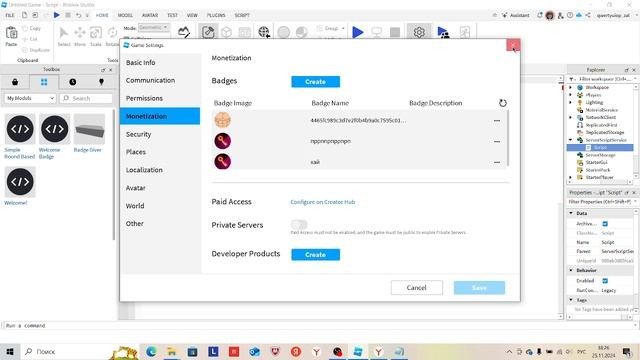Open Toolbox Inventory bag tab
The image size is (640, 360).
[15, 82]
